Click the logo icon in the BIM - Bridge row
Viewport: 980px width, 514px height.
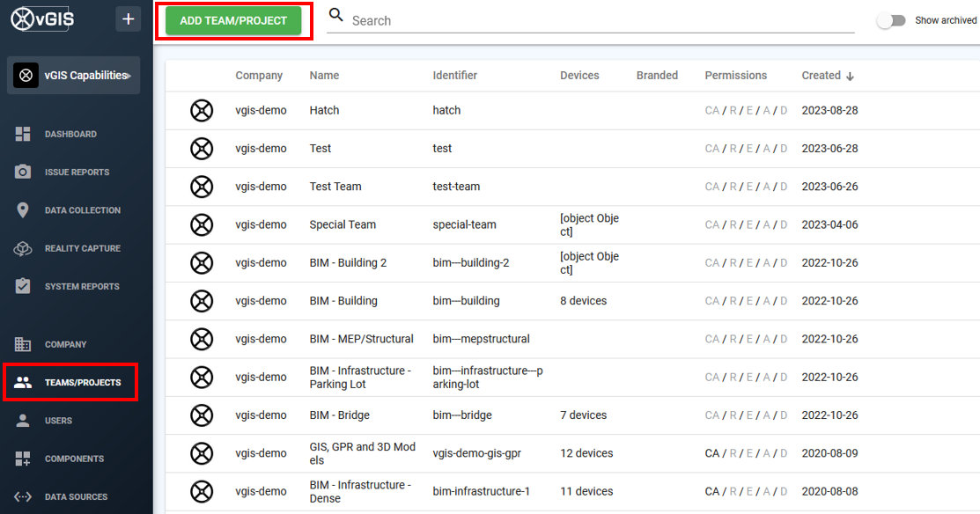click(x=202, y=415)
